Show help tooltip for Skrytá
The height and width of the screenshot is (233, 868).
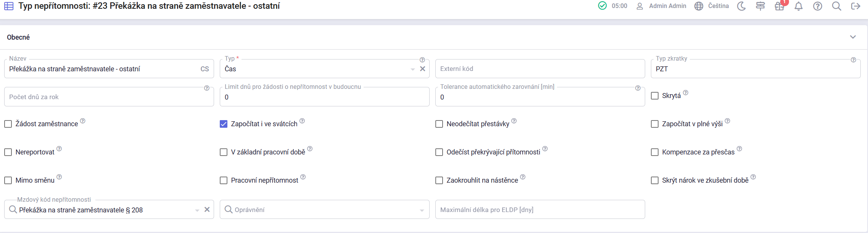[686, 93]
